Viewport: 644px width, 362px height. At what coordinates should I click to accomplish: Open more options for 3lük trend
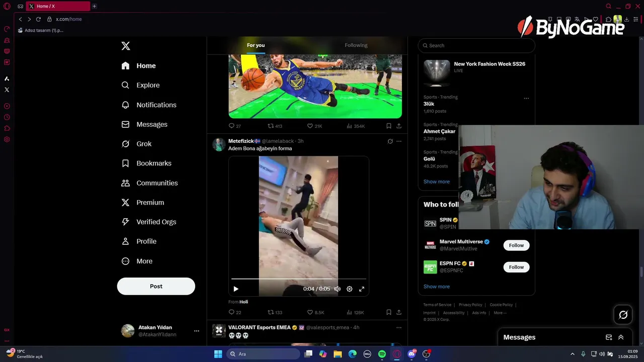coord(526,98)
